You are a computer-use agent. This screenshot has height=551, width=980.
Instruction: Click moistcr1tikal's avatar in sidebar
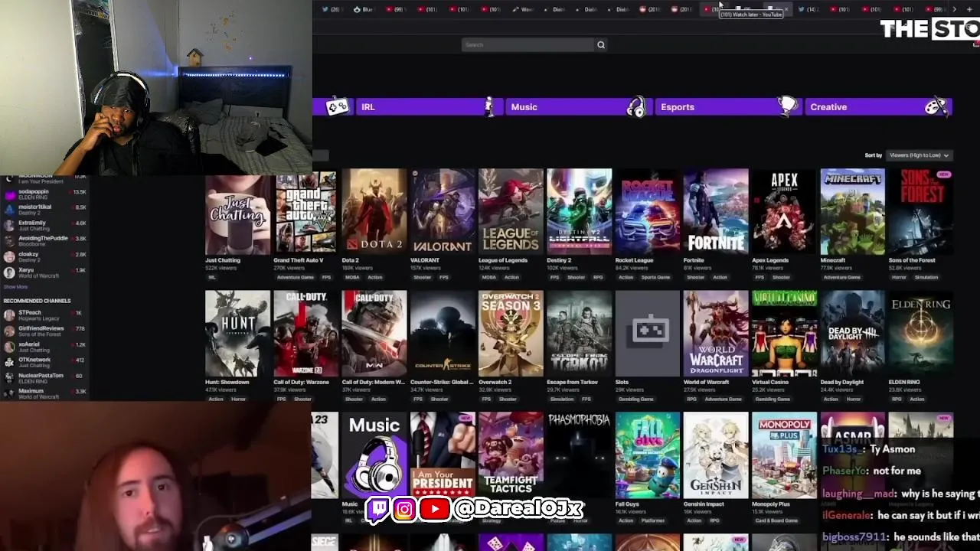coord(9,210)
